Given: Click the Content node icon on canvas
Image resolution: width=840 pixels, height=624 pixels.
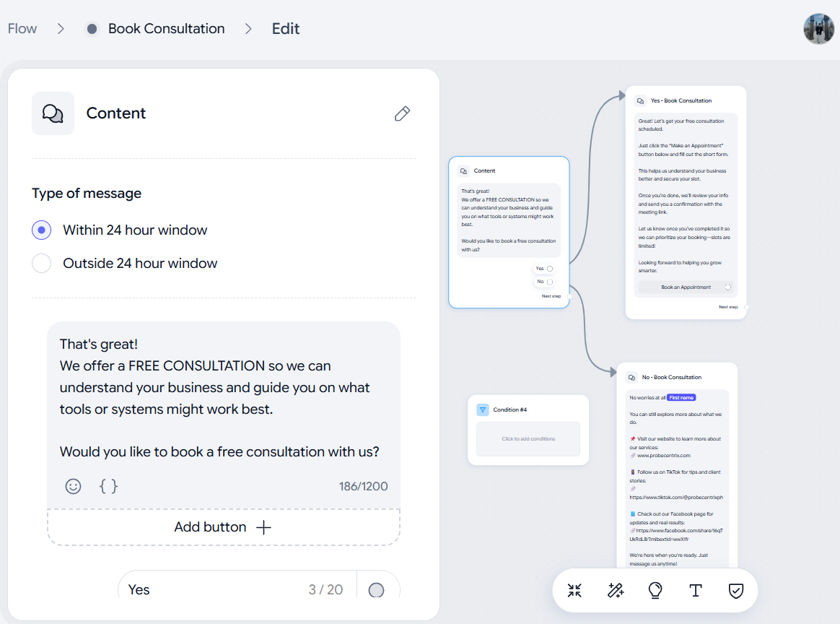Looking at the screenshot, I should pyautogui.click(x=463, y=171).
